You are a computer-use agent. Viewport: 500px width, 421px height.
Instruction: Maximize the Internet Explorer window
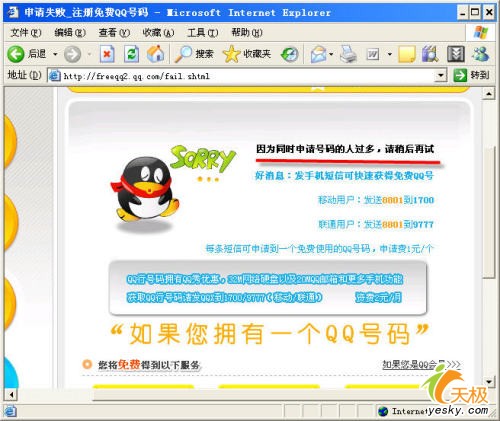(x=475, y=13)
